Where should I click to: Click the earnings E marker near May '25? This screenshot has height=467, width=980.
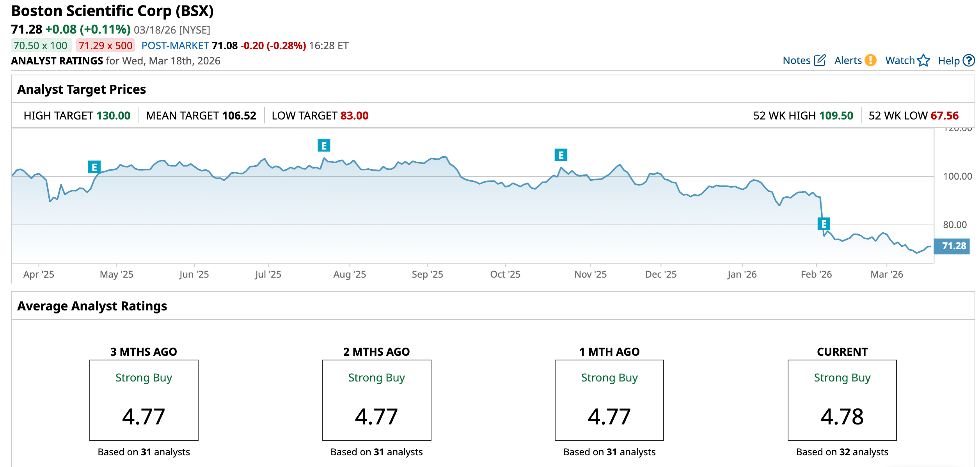pyautogui.click(x=94, y=167)
